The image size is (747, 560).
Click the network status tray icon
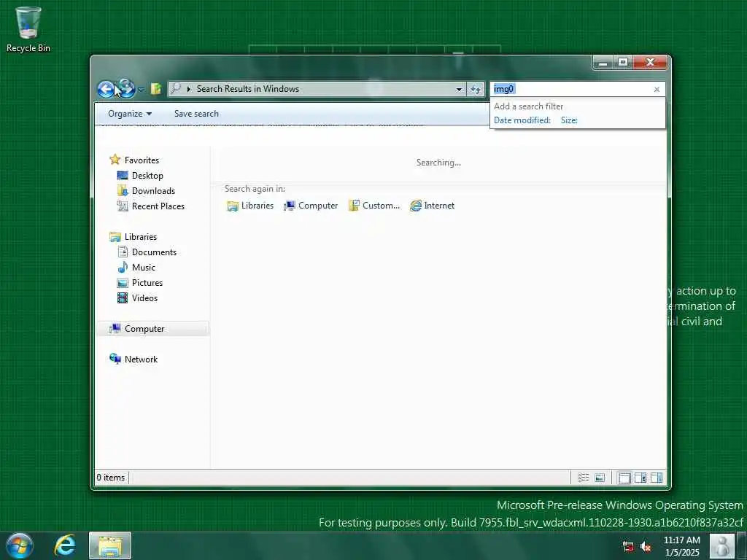point(628,546)
